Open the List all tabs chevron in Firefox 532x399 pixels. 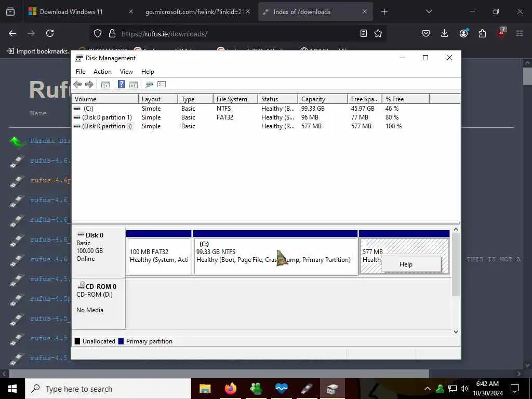point(429,11)
